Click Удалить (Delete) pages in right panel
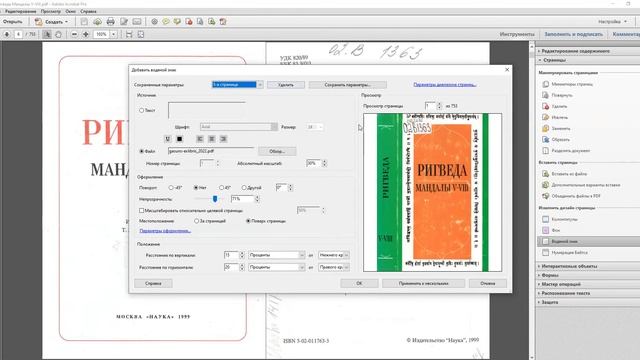The width and height of the screenshot is (640, 360). click(x=555, y=106)
